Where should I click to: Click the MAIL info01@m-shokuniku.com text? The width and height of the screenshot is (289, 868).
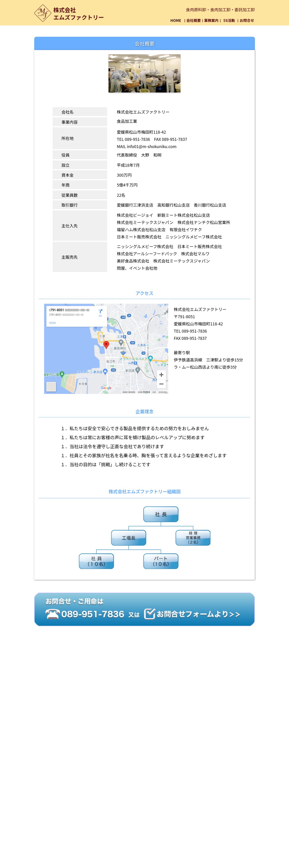(147, 146)
